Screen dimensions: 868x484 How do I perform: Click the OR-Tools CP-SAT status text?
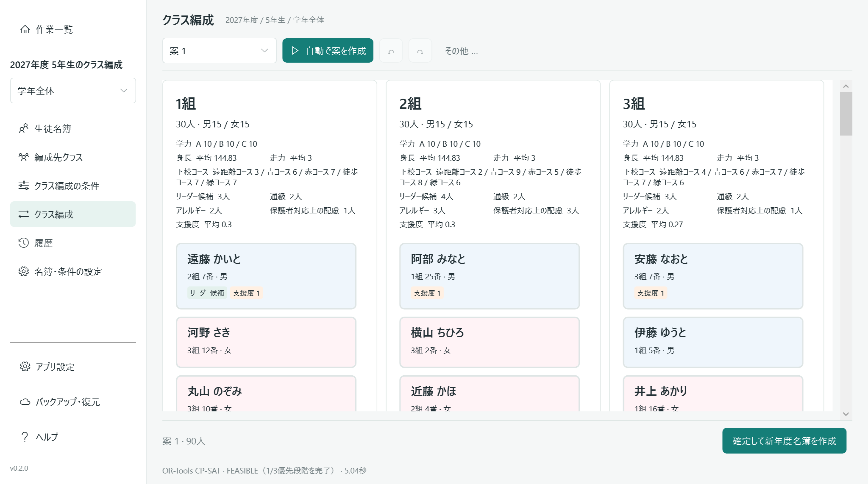[x=264, y=470]
